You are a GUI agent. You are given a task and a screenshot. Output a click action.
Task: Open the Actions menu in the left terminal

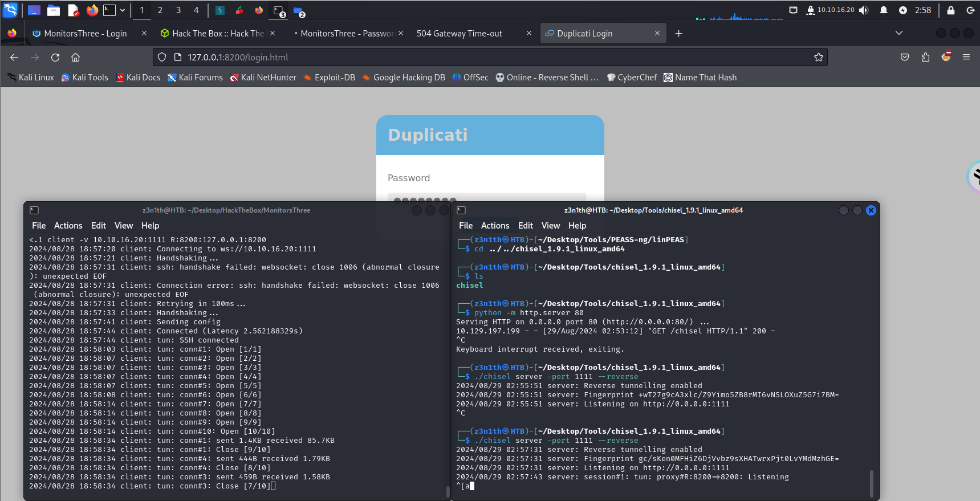68,226
